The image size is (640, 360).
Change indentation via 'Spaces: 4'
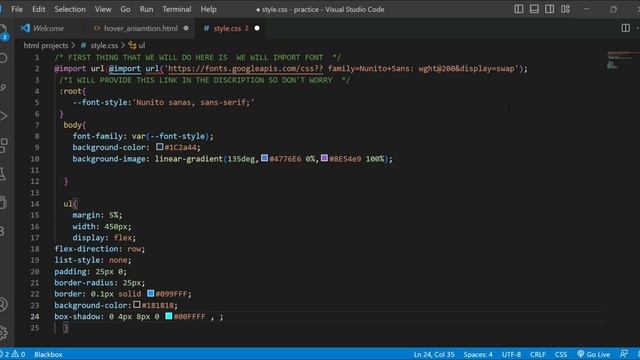point(478,354)
